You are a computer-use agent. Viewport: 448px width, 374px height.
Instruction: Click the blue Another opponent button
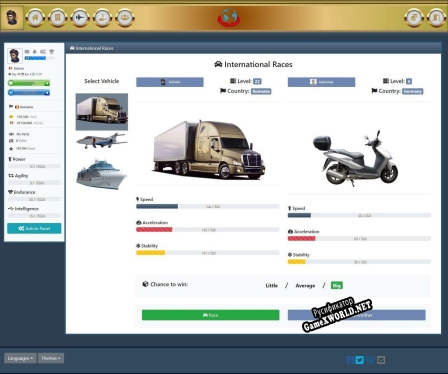click(357, 315)
